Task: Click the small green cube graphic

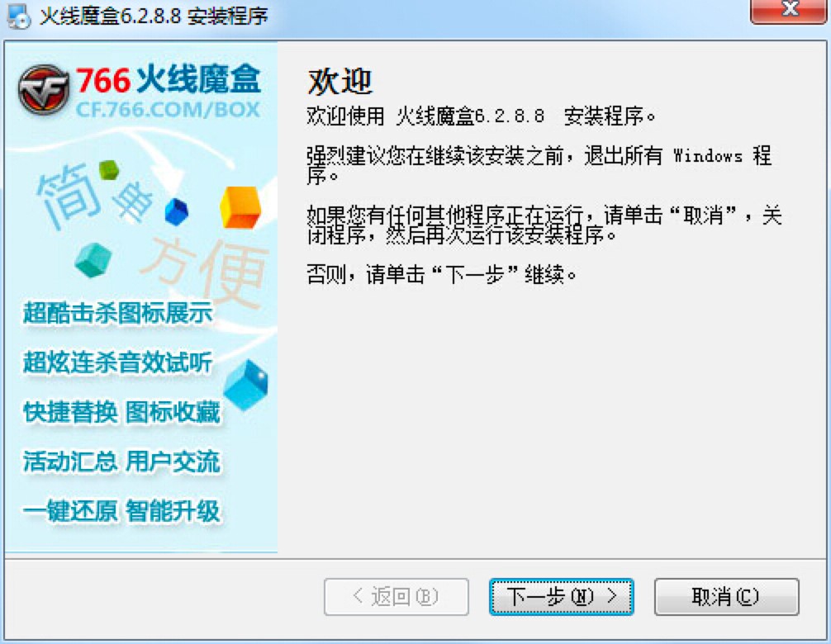Action: [x=109, y=171]
